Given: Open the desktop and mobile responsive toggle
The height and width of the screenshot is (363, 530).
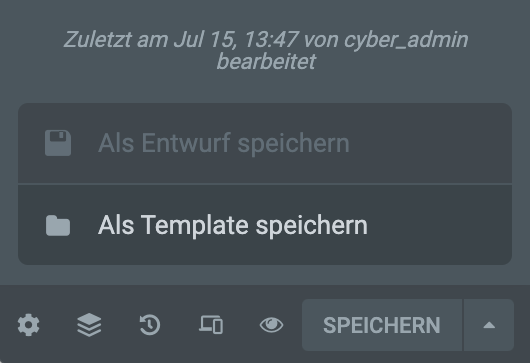Looking at the screenshot, I should click(x=211, y=325).
